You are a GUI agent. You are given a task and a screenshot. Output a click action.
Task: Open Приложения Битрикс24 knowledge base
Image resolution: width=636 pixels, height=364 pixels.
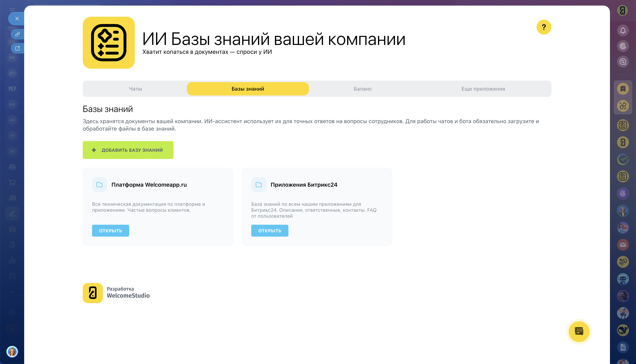(270, 230)
